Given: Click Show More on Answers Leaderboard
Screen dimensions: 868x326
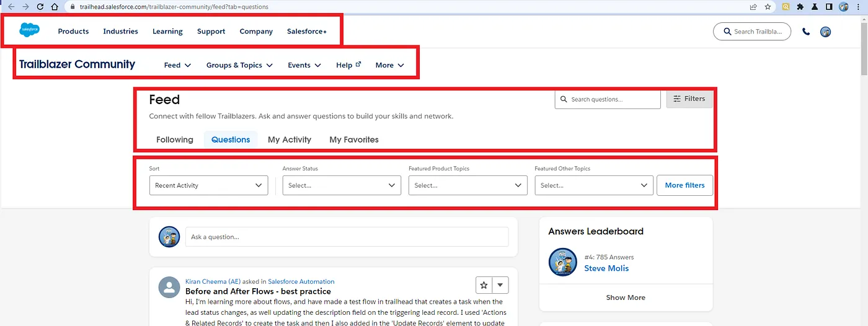Looking at the screenshot, I should 626,297.
